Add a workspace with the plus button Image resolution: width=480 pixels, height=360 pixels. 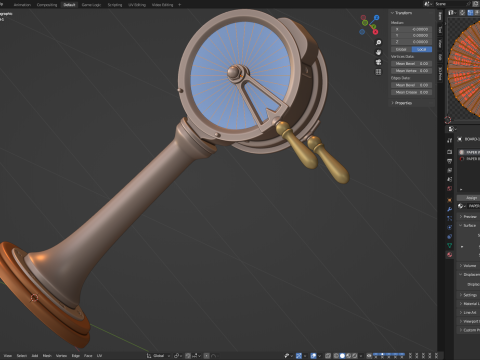[x=179, y=5]
